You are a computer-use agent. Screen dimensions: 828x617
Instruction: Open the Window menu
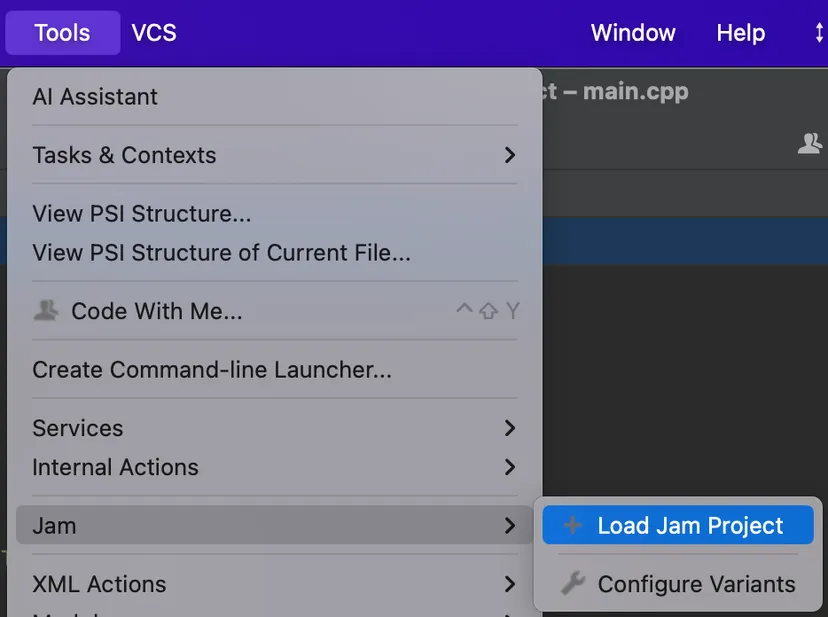click(x=633, y=33)
